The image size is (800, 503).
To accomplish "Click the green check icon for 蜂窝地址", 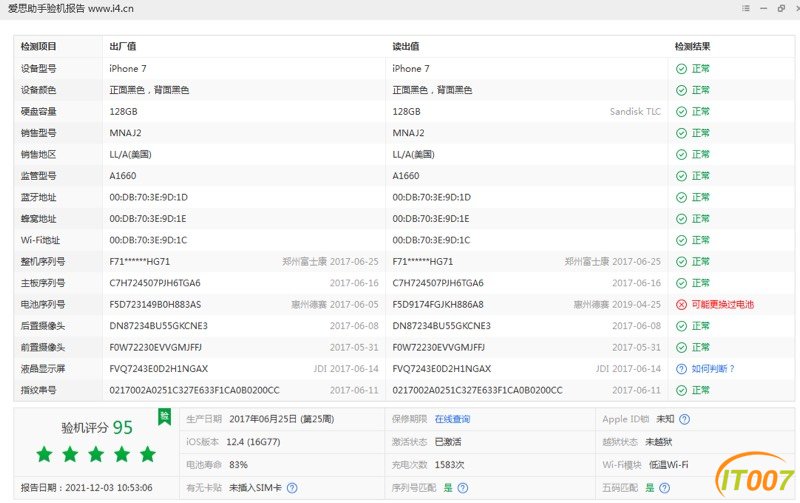I will tap(681, 219).
